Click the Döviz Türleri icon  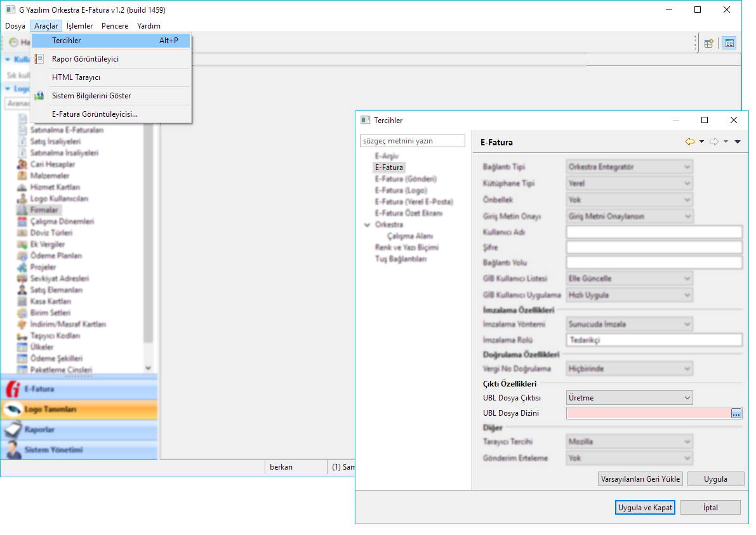pyautogui.click(x=22, y=233)
